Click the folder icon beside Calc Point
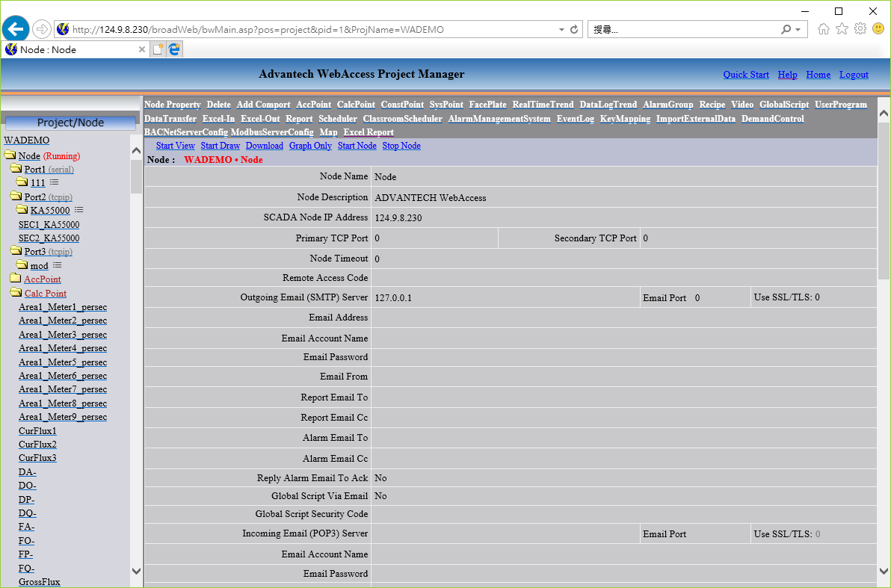 (16, 293)
